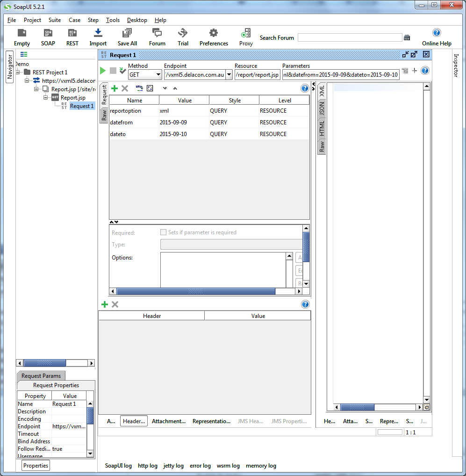
Task: Collapse the https://vxml5.delacon service node
Action: (27, 81)
